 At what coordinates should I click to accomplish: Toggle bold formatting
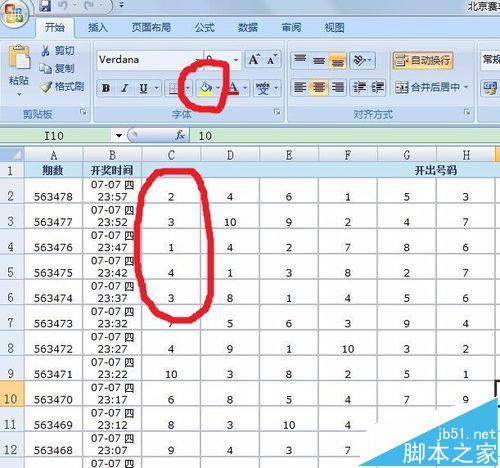106,88
